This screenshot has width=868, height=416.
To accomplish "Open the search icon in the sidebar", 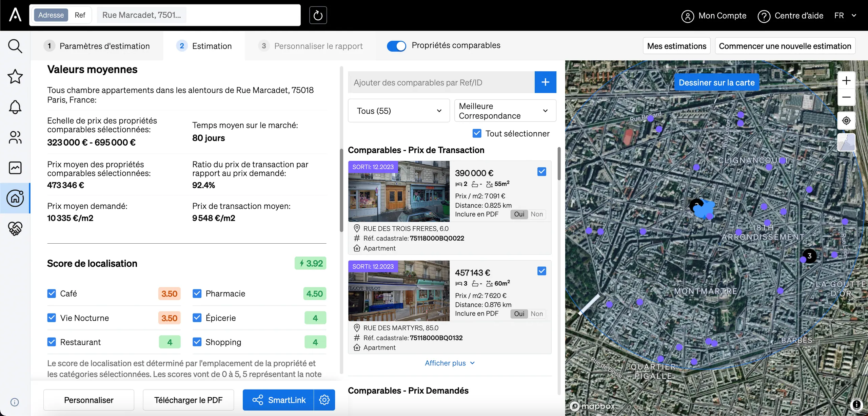I will click(x=15, y=46).
